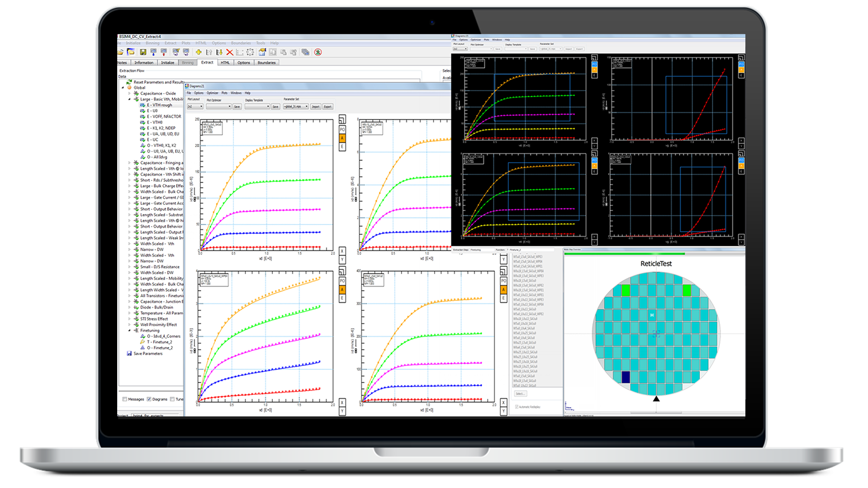Viewport: 868px width, 488px height.
Task: Click Save beside Plot Optimizer in Diagrams21
Action: tap(237, 106)
